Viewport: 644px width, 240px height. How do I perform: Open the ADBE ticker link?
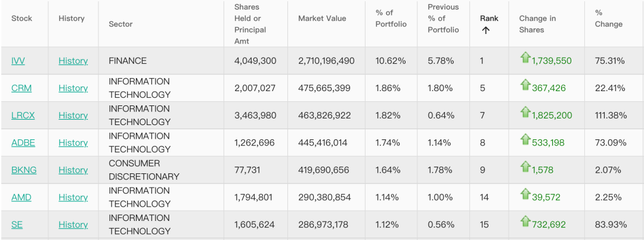click(x=23, y=143)
